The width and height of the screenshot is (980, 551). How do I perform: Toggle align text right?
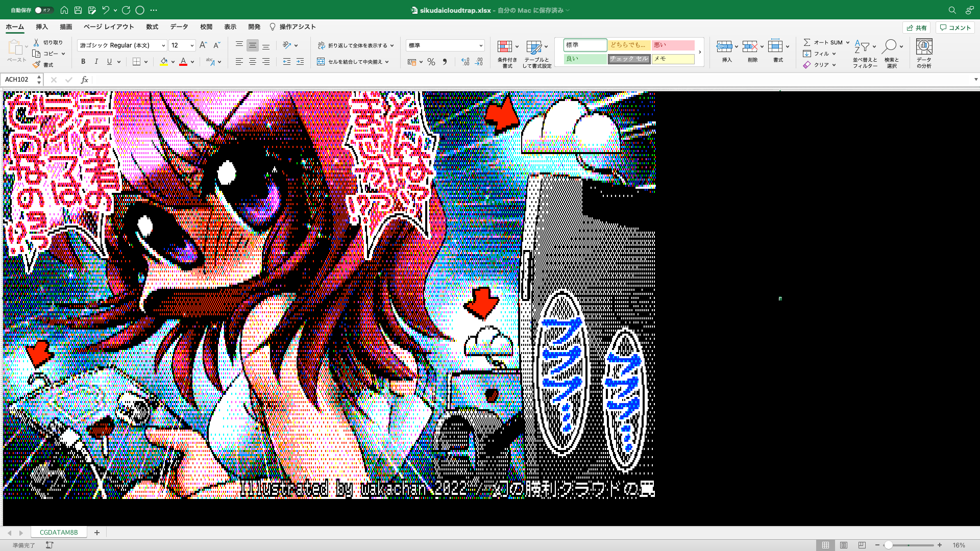[x=265, y=62]
